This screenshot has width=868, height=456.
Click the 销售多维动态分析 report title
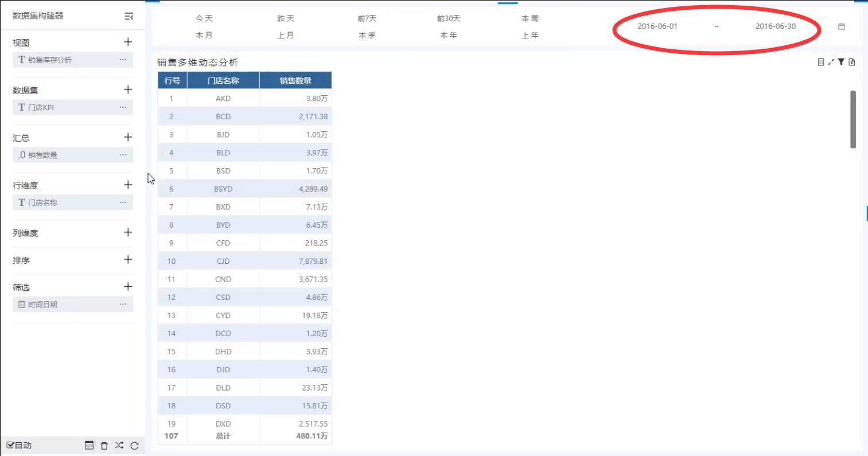(197, 63)
